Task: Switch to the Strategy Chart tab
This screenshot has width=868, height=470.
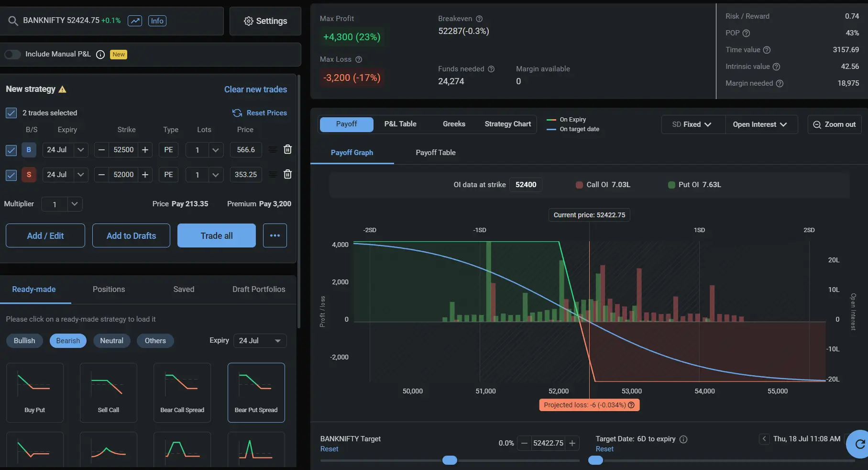Action: (x=507, y=124)
